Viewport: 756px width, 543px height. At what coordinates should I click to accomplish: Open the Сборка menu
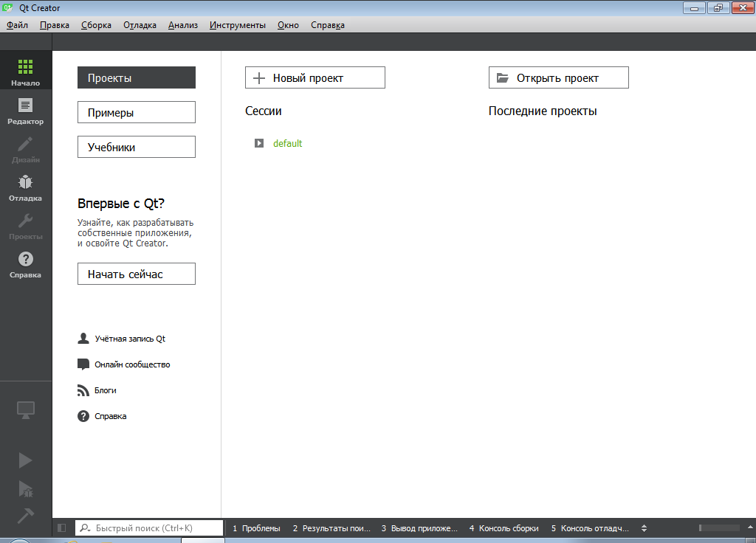click(x=96, y=25)
